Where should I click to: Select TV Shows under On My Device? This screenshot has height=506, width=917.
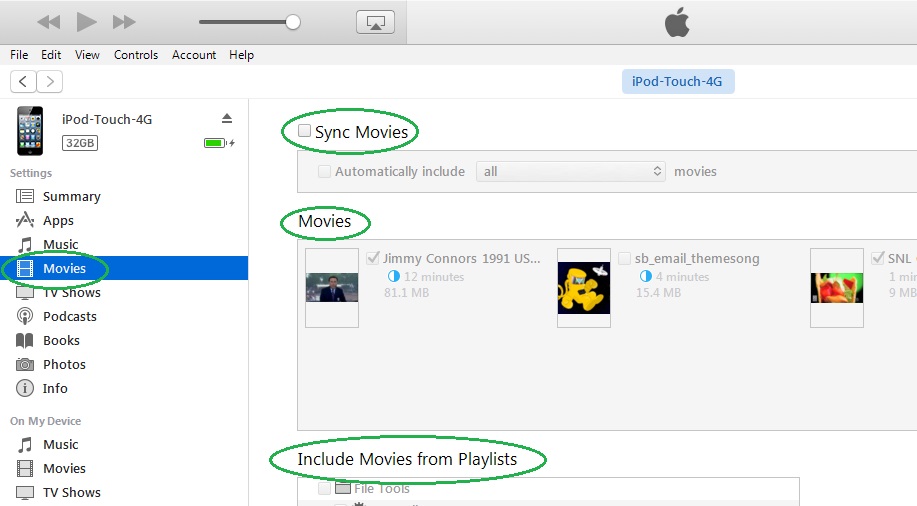[x=71, y=493]
